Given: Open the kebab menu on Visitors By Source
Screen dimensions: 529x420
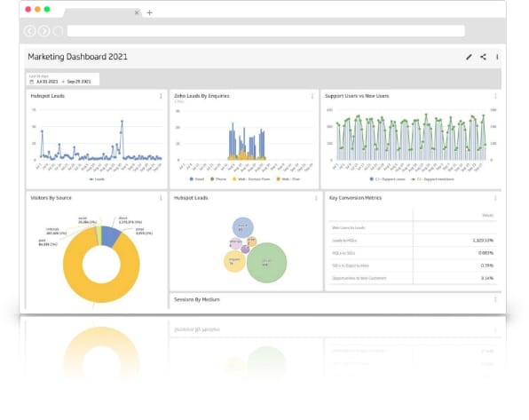Looking at the screenshot, I should coord(161,198).
